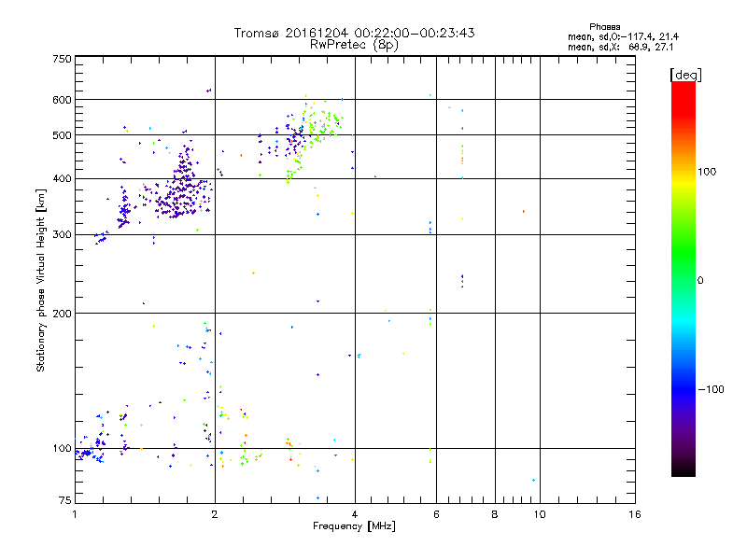The width and height of the screenshot is (747, 560).
Task: Click the y-axis tick label '600'
Action: [x=62, y=100]
